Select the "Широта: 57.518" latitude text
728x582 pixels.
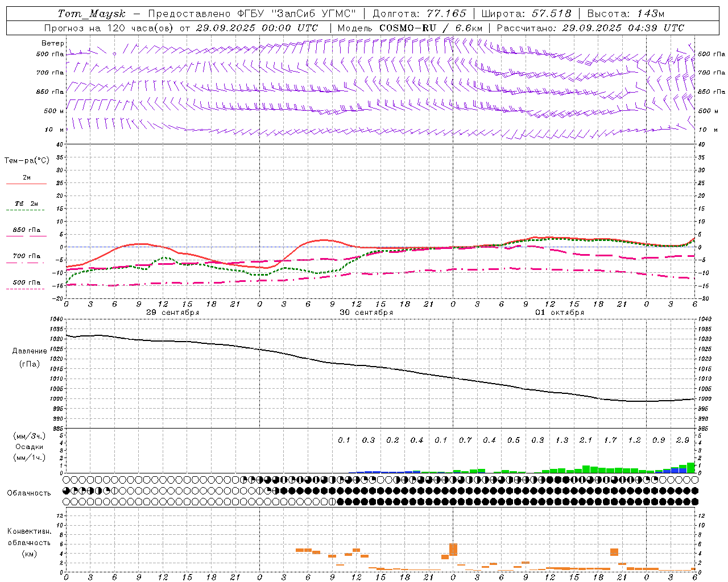[x=526, y=14]
